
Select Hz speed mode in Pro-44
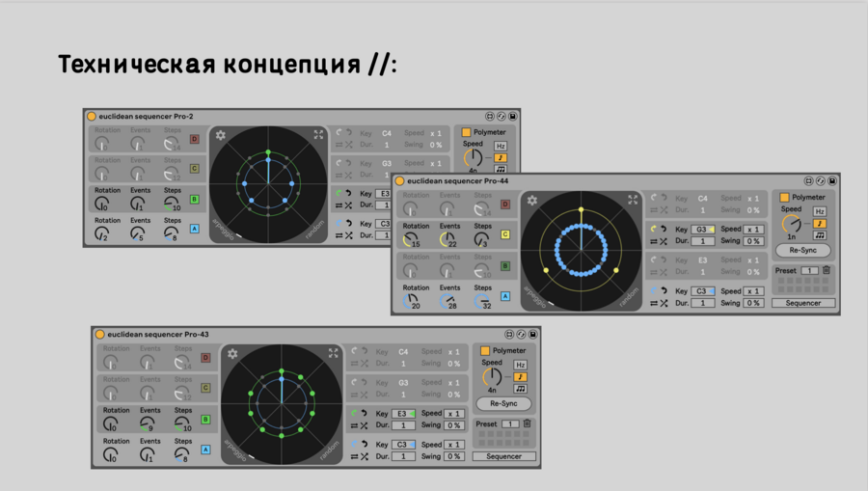click(820, 211)
